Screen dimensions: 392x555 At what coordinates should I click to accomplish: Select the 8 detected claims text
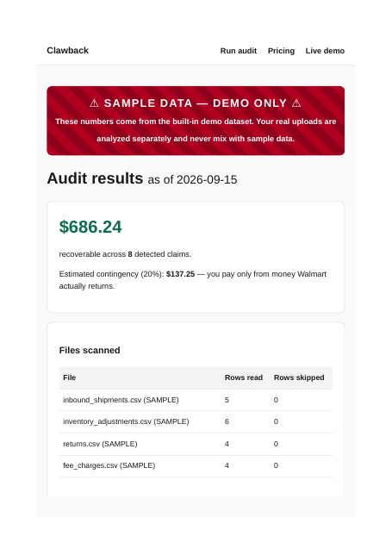pyautogui.click(x=159, y=254)
